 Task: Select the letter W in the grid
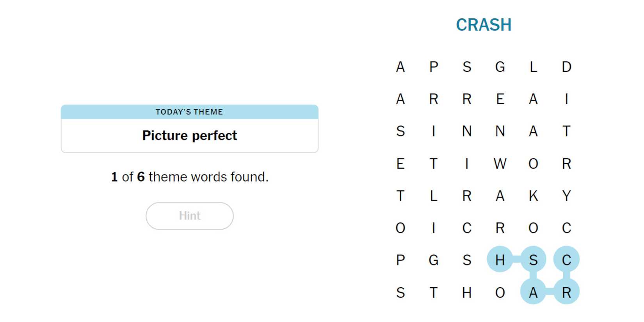click(500, 164)
